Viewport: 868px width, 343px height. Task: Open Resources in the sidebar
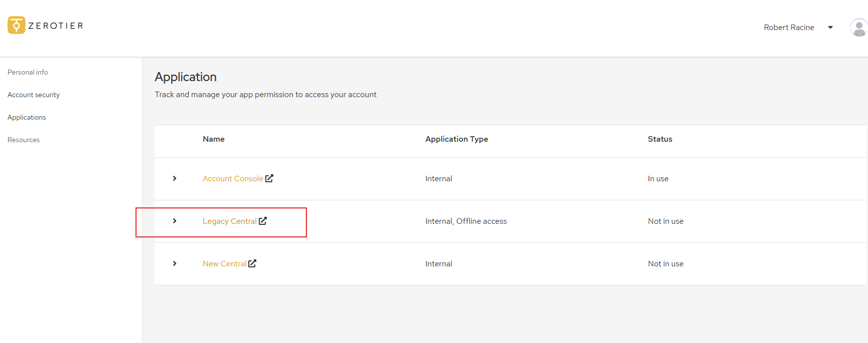(24, 140)
